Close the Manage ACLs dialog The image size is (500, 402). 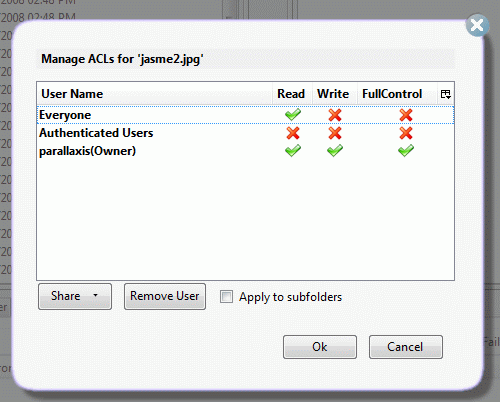[477, 25]
